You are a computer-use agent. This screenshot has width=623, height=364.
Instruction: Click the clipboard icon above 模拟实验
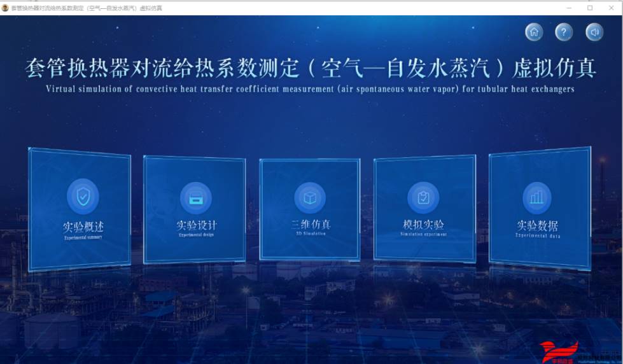tap(423, 198)
